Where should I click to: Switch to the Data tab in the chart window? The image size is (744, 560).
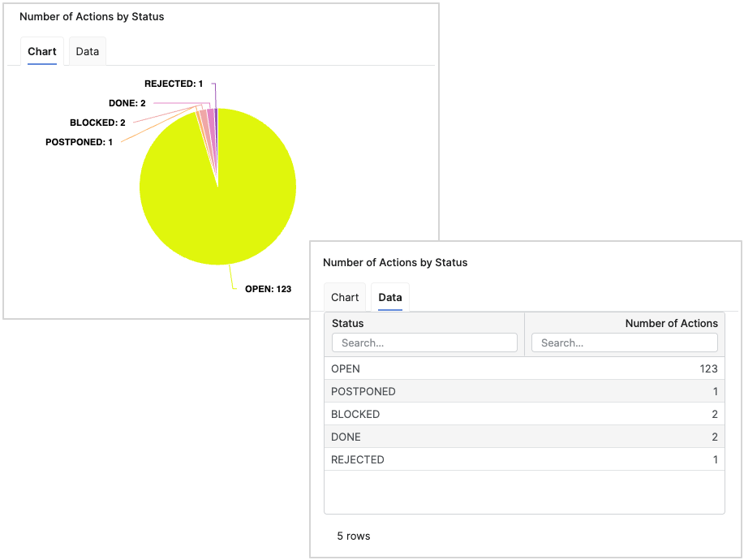click(x=87, y=51)
